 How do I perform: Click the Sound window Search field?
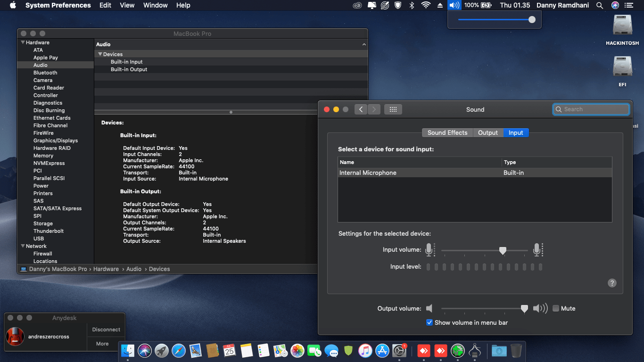tap(591, 109)
